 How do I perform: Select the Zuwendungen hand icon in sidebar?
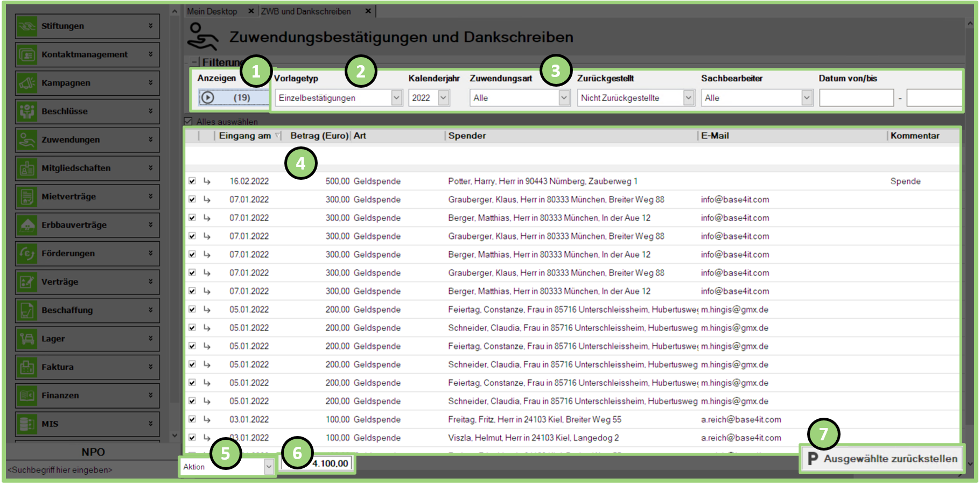click(26, 140)
